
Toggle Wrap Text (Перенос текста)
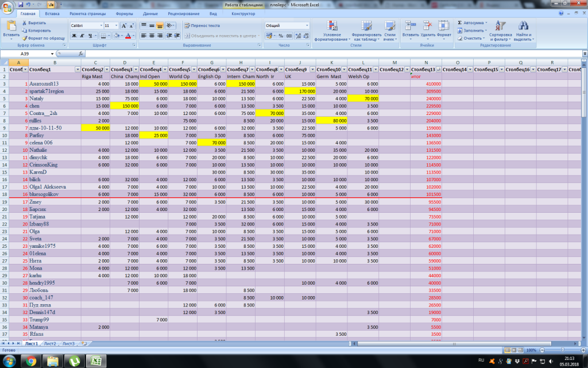pos(202,26)
